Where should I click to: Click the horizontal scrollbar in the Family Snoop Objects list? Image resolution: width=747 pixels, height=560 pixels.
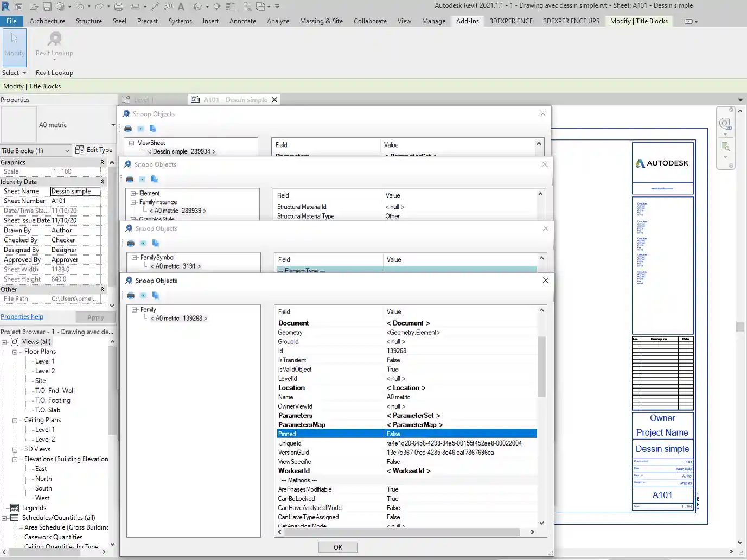401,532
